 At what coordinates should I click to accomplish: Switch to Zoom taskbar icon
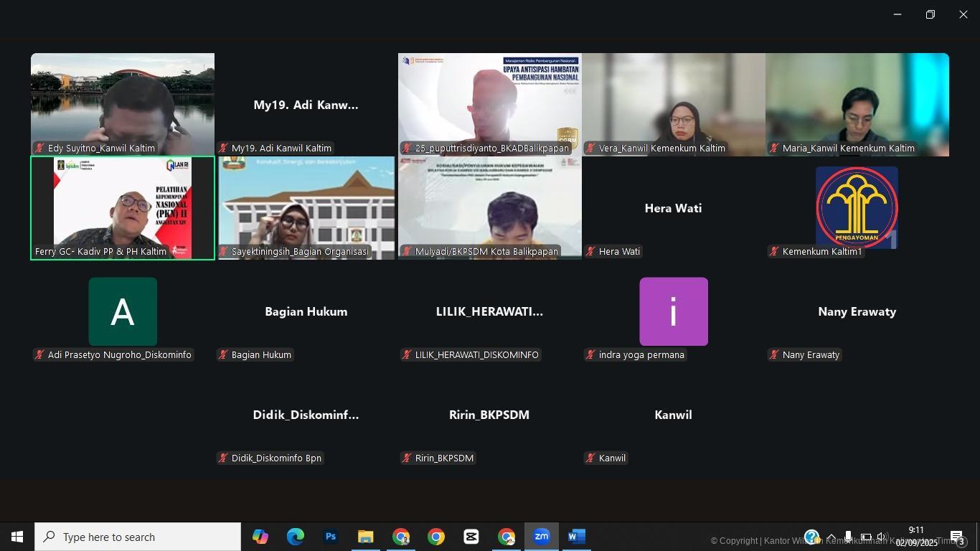tap(542, 537)
